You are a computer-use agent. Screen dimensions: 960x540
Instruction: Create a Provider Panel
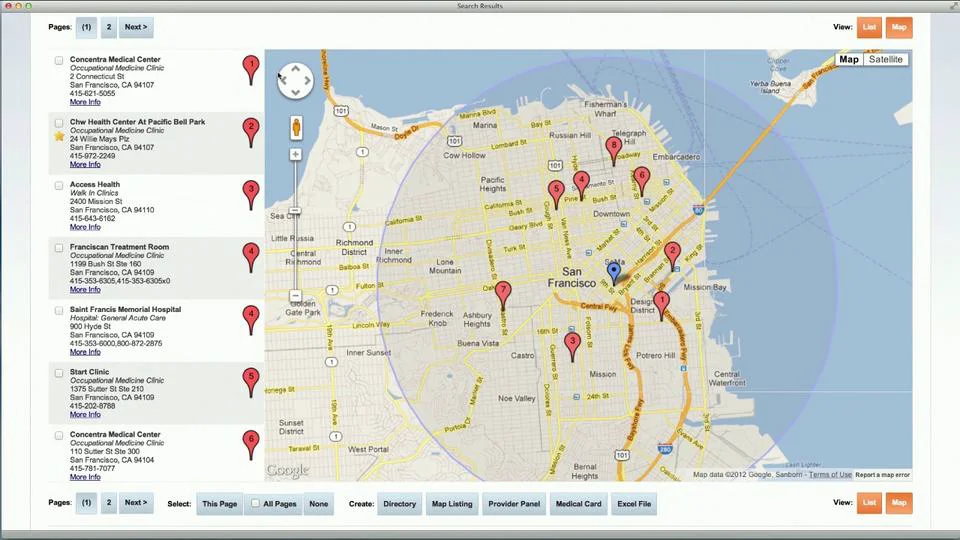(514, 504)
